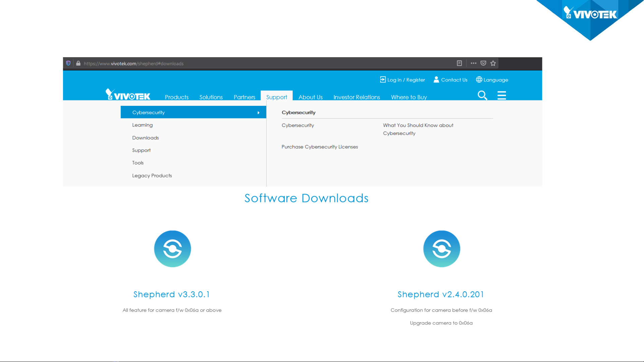Expand the Cybersecurity submenu arrow
Image resolution: width=644 pixels, height=362 pixels.
click(x=258, y=113)
